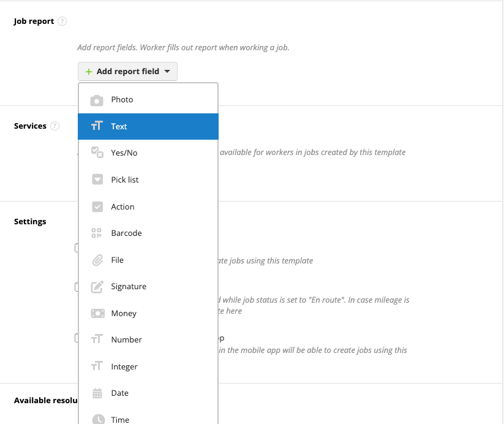Add a Signature report field
Screen dimensions: 504x424
click(148, 286)
